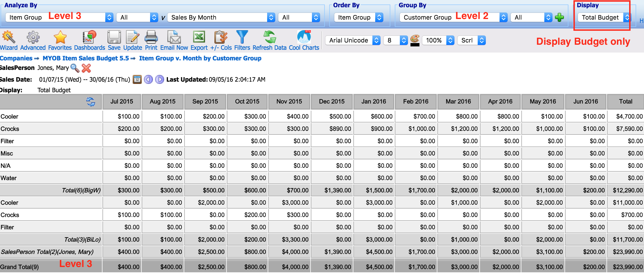Swap rows and columns in table header

pos(91,102)
